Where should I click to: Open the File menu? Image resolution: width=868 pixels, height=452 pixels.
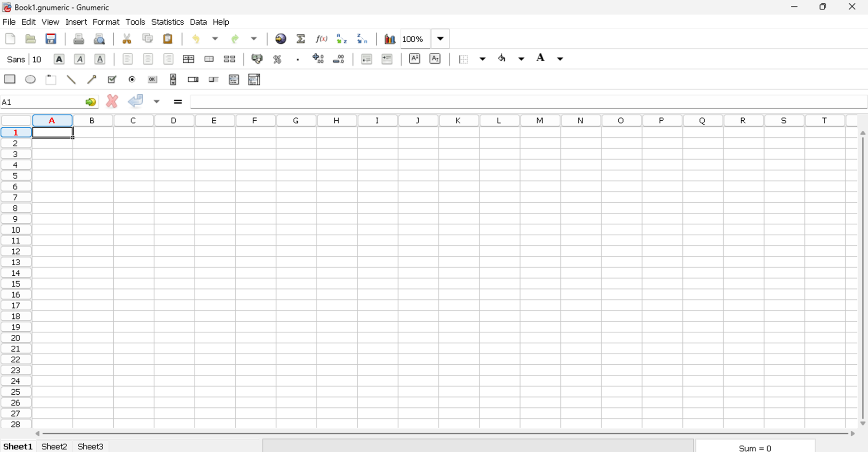[x=9, y=22]
